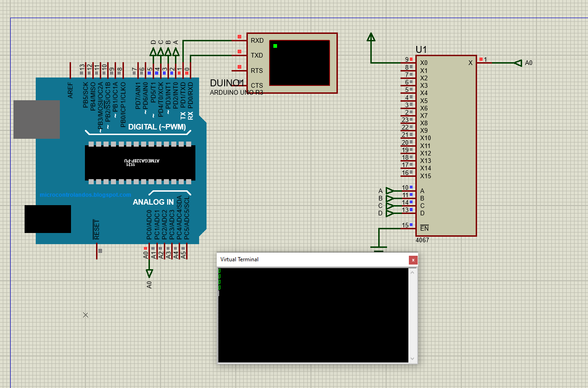Select the virtual terminal instrument's black screen
Viewport: 588px width, 388px height.
coord(299,63)
